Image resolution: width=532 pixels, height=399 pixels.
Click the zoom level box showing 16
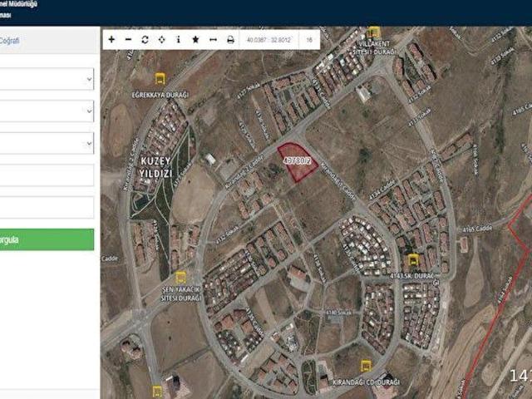[309, 39]
